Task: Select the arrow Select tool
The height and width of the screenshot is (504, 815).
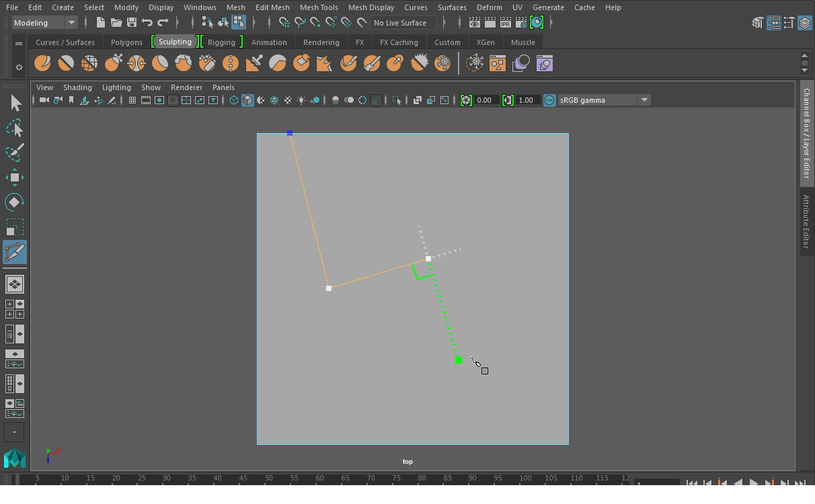Action: pyautogui.click(x=15, y=103)
